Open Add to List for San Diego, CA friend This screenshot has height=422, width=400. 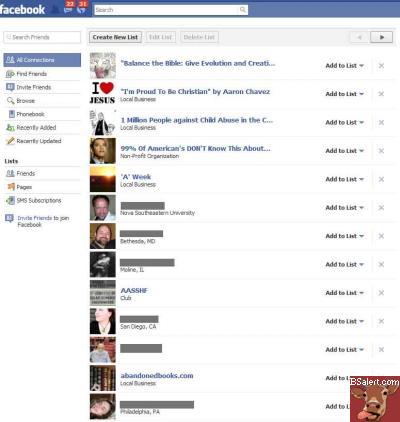tap(344, 321)
